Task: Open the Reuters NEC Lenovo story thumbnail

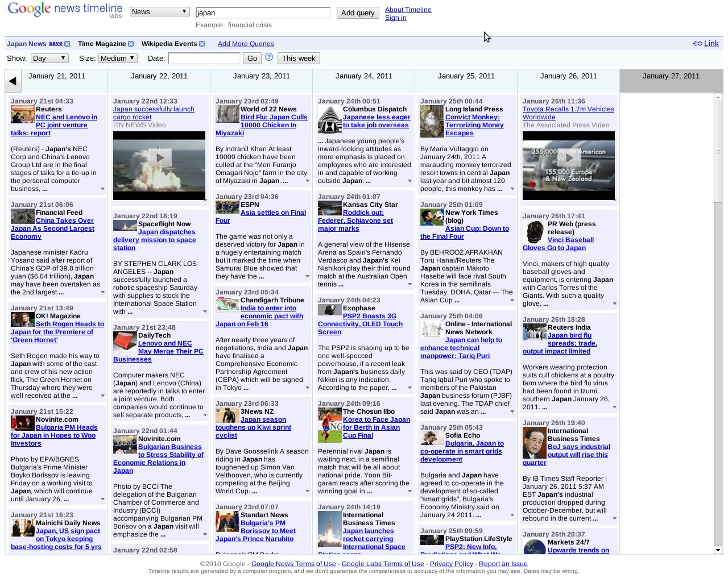Action: 22,115
